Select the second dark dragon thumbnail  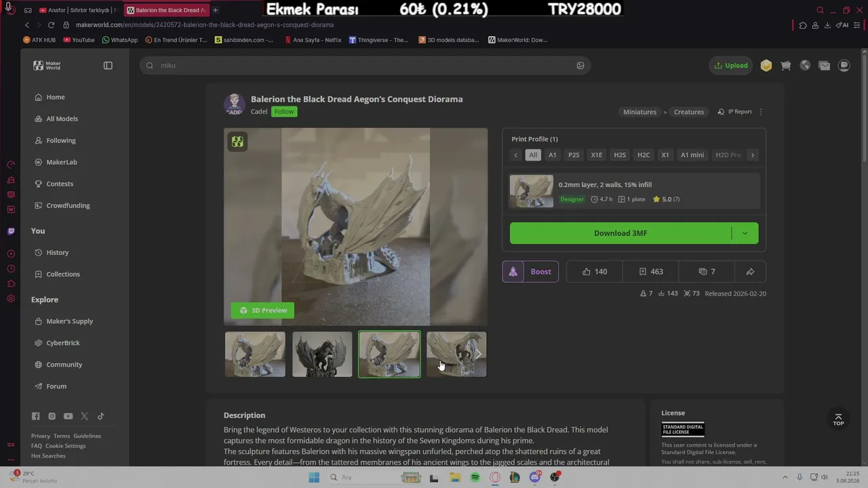(x=322, y=354)
